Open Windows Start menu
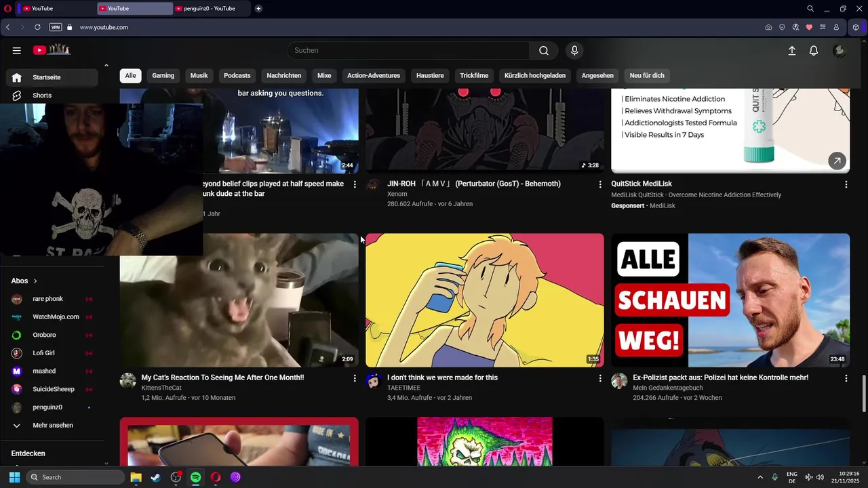 pyautogui.click(x=14, y=477)
